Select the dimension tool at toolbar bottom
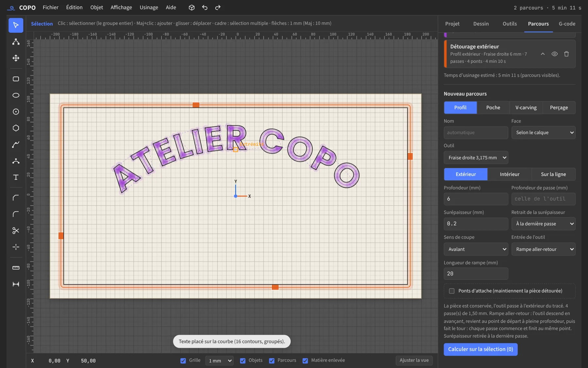588x368 pixels. (16, 284)
